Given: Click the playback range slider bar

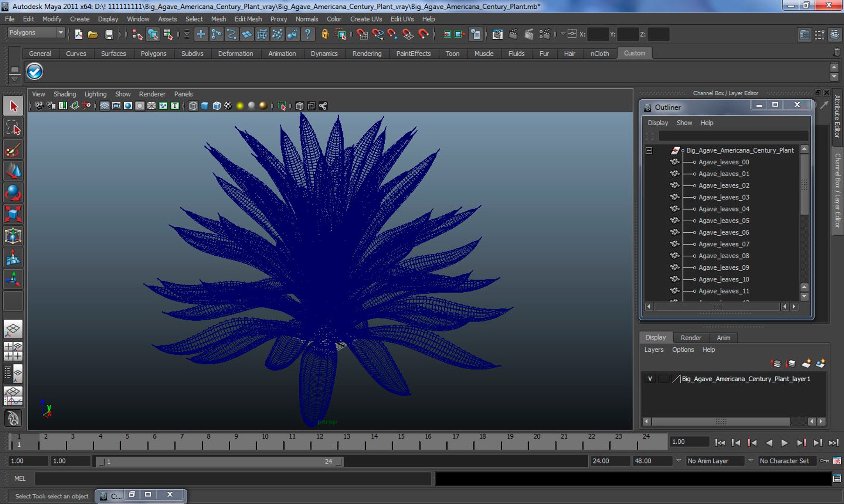Looking at the screenshot, I should pyautogui.click(x=219, y=462).
